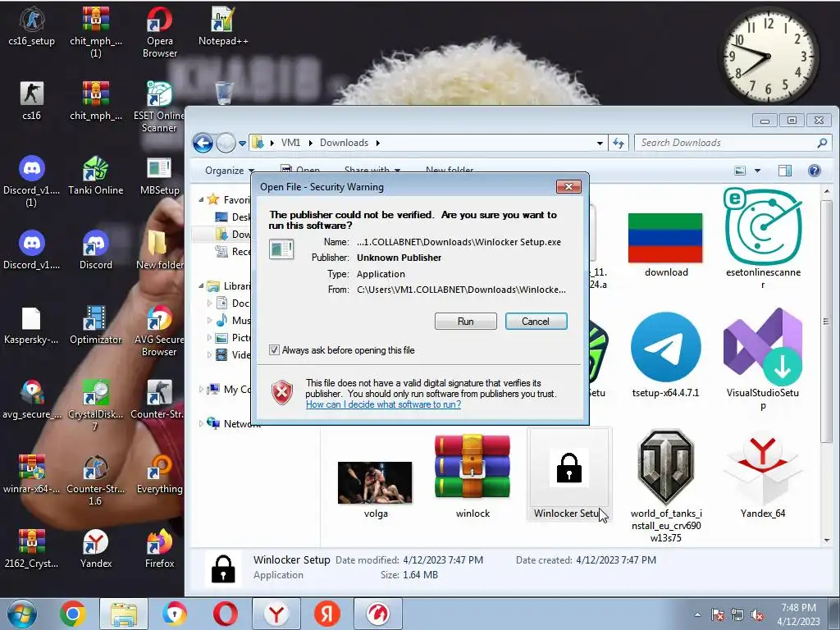Screen dimensions: 840x630
Task: Expand My Computer tree node
Action: pos(201,390)
